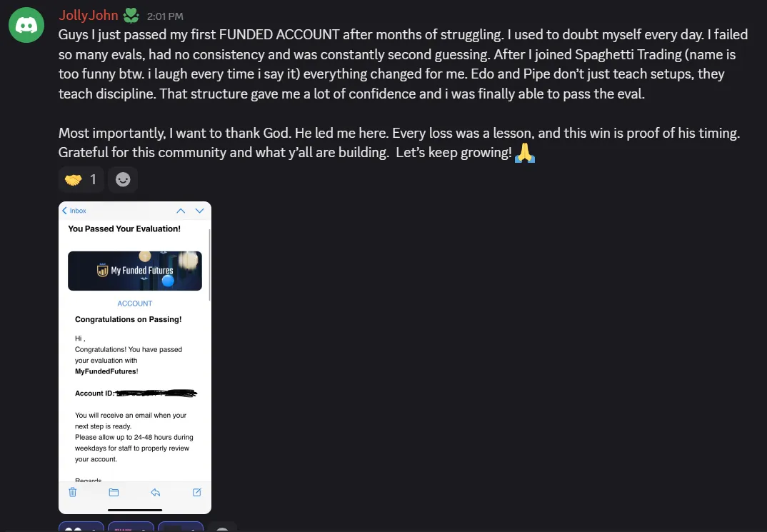Click the green heart role badge icon

131,16
